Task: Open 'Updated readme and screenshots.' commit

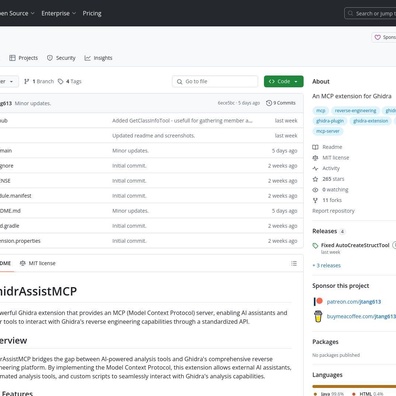Action: tap(154, 136)
